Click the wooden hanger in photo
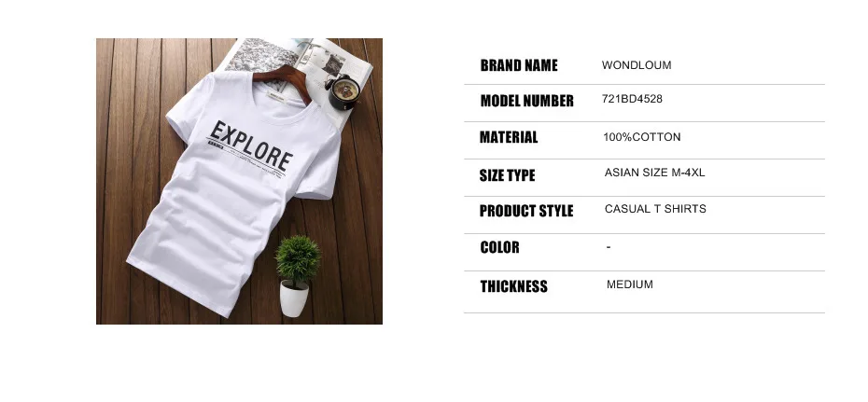Image resolution: width=868 pixels, height=402 pixels. pyautogui.click(x=282, y=83)
